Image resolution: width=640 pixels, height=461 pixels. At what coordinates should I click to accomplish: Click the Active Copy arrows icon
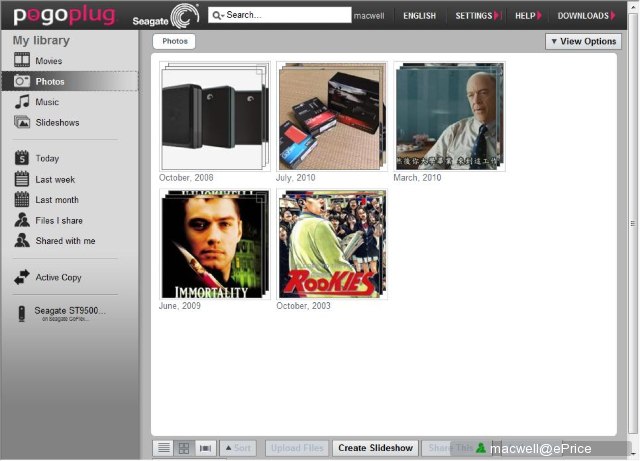(22, 277)
